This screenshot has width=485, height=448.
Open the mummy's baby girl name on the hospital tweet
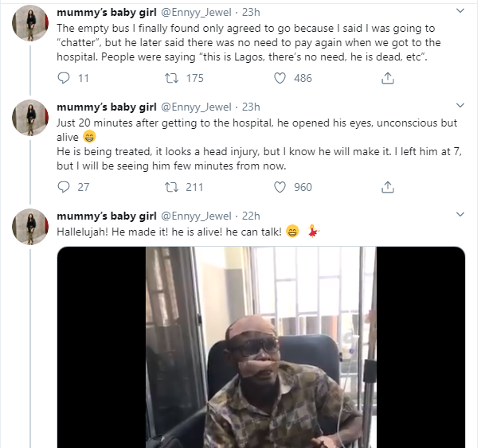point(106,107)
